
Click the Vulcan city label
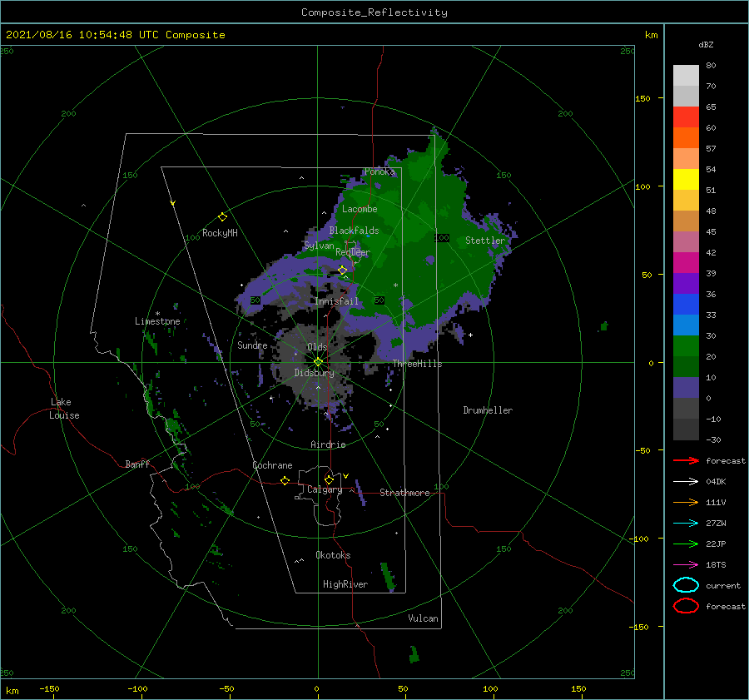point(424,618)
